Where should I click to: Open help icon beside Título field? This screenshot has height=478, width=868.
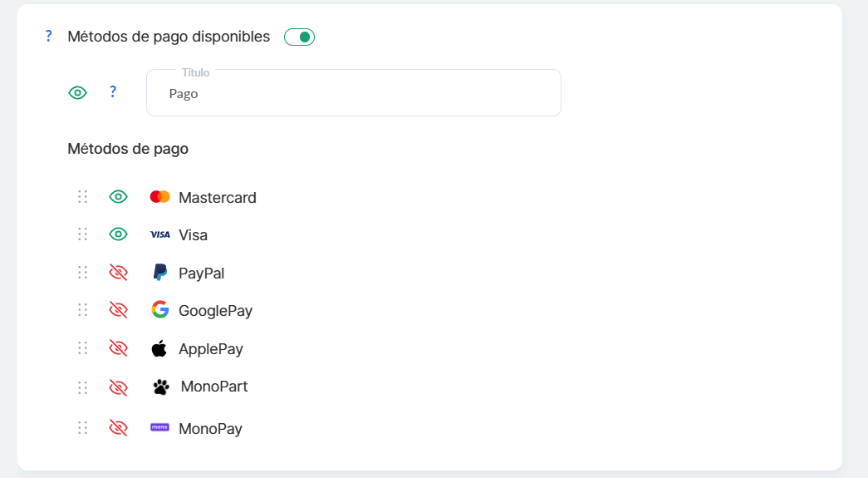click(x=113, y=92)
